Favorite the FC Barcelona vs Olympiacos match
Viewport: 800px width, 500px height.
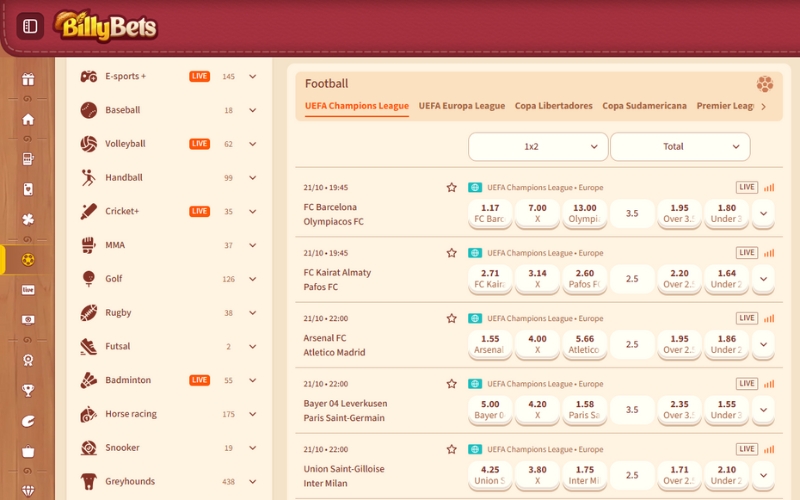452,187
